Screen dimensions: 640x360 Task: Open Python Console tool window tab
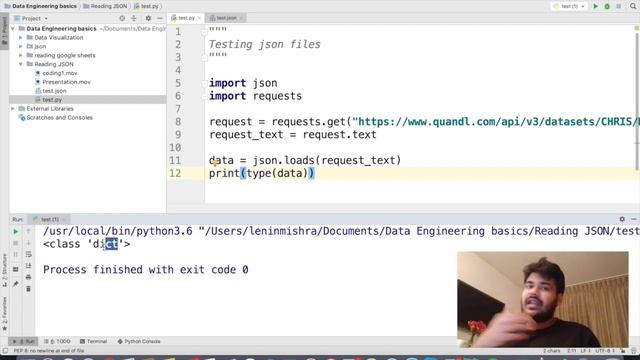coord(139,342)
